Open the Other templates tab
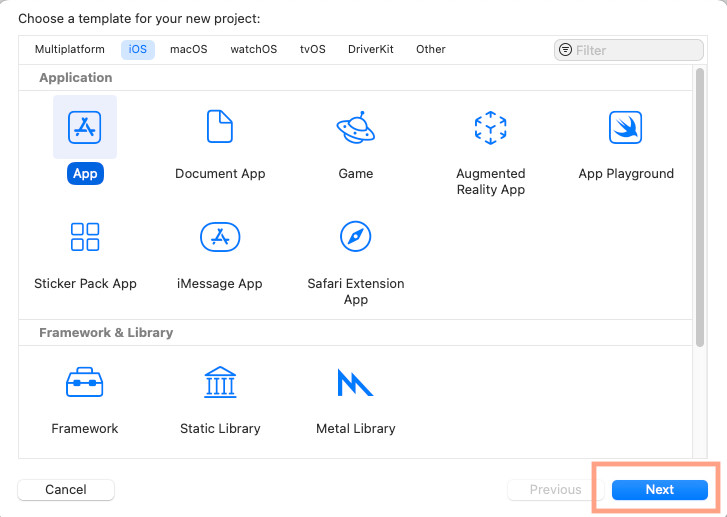The image size is (727, 517). coord(431,49)
